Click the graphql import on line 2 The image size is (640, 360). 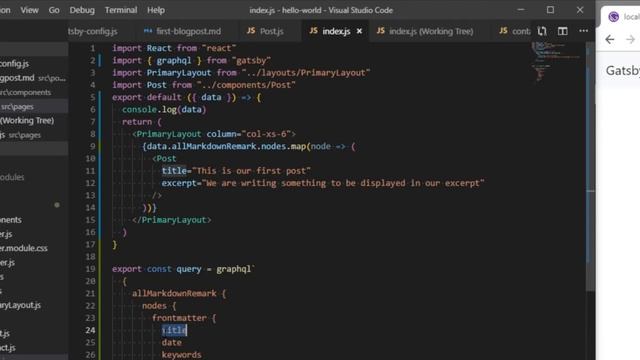174,60
